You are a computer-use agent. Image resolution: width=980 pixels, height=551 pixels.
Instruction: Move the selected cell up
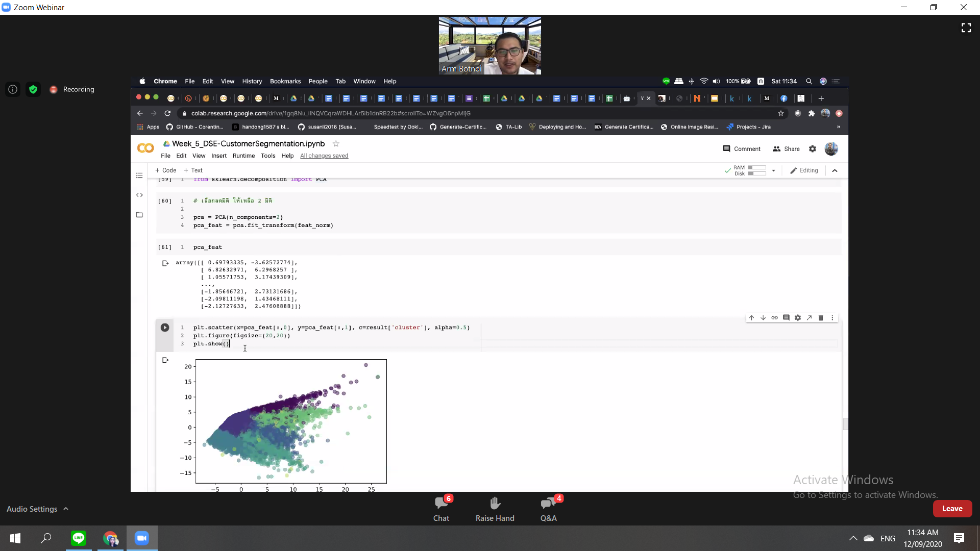click(751, 318)
